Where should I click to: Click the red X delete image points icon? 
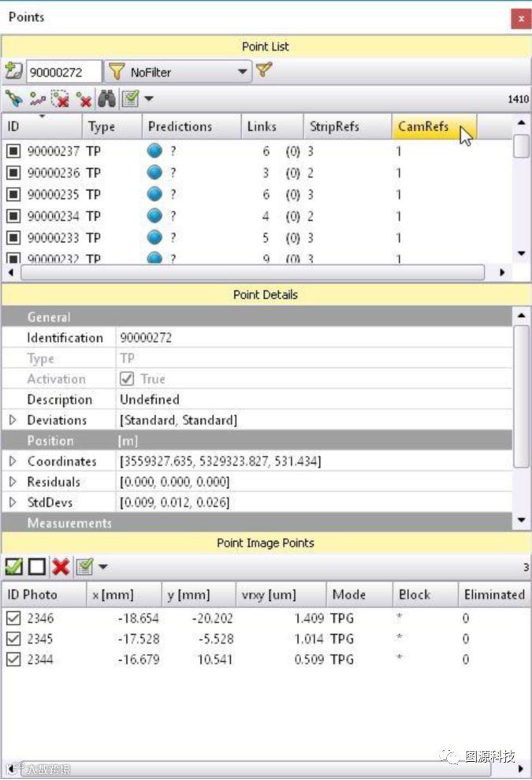coord(61,566)
